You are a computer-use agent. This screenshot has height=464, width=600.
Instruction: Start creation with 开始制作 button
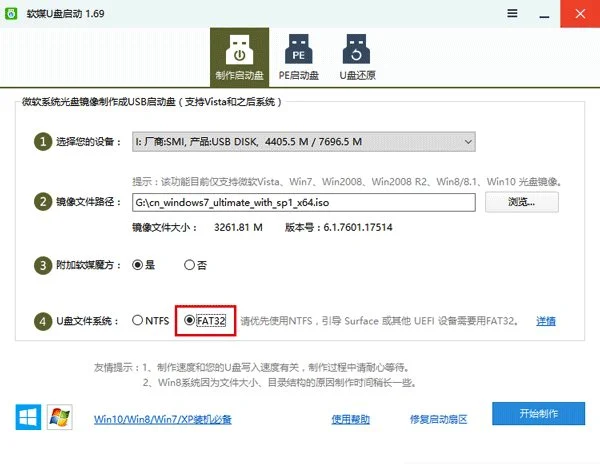click(x=538, y=414)
